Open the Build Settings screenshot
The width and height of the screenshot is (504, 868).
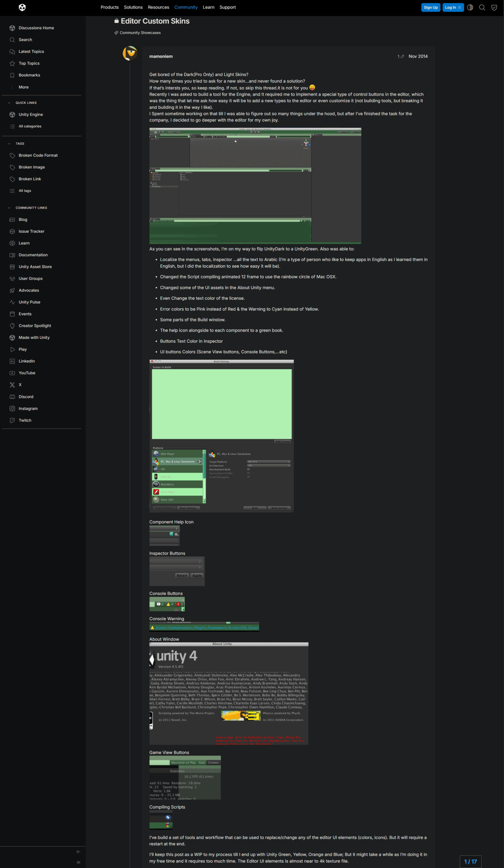221,436
